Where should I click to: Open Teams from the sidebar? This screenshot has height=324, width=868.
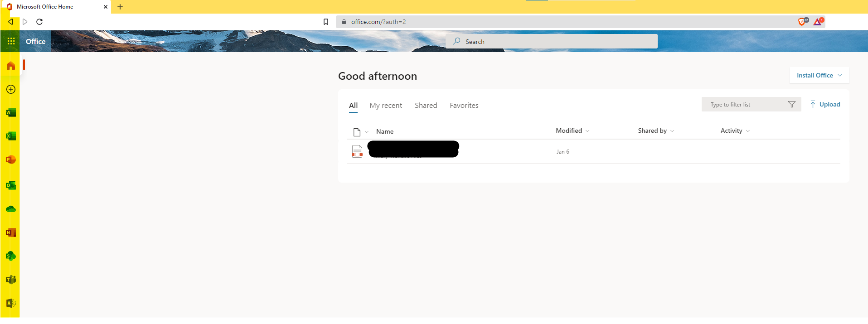pos(11,280)
